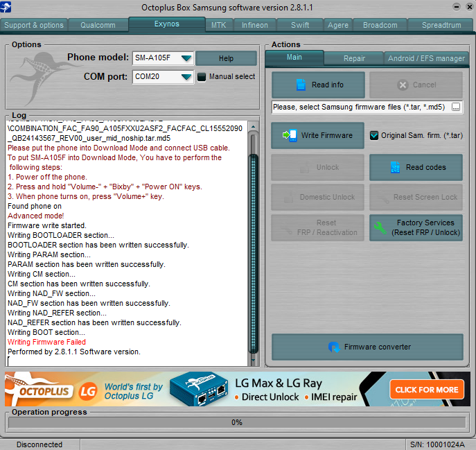Click the Octoplus LG advertisement banner
Image resolution: width=476 pixels, height=450 pixels.
(238, 389)
